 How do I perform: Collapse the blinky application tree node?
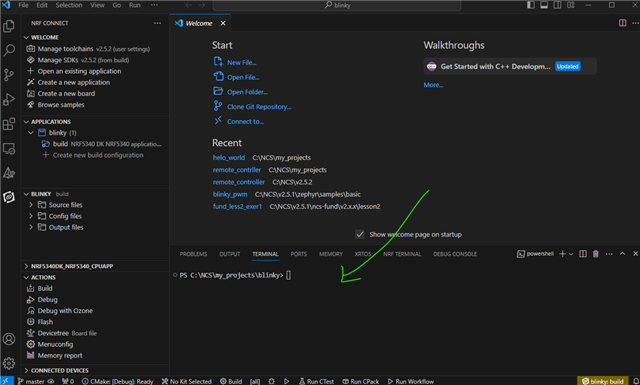31,133
